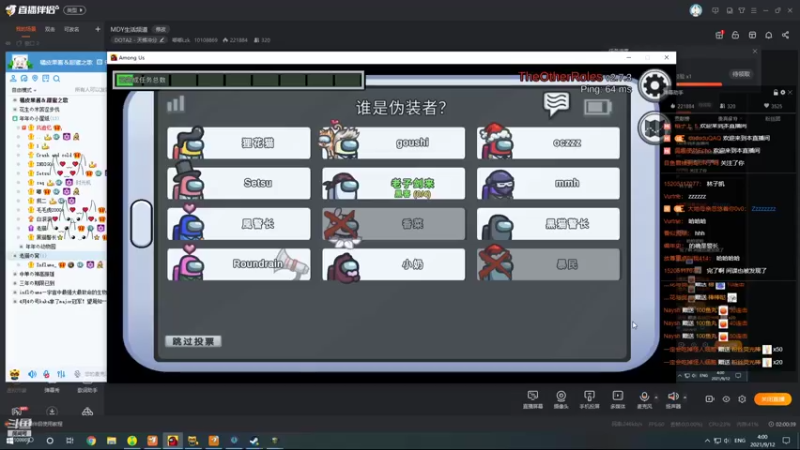Select the 狸花猫 player card
The image size is (800, 450).
click(239, 143)
